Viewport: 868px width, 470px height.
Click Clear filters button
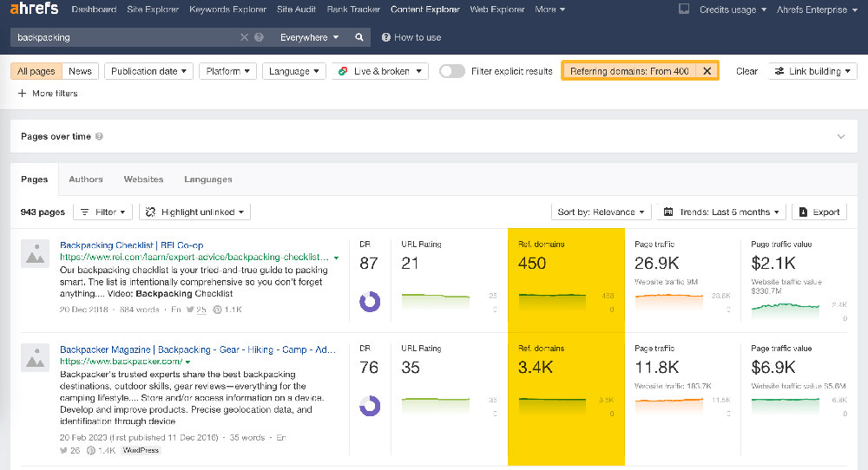pos(746,71)
